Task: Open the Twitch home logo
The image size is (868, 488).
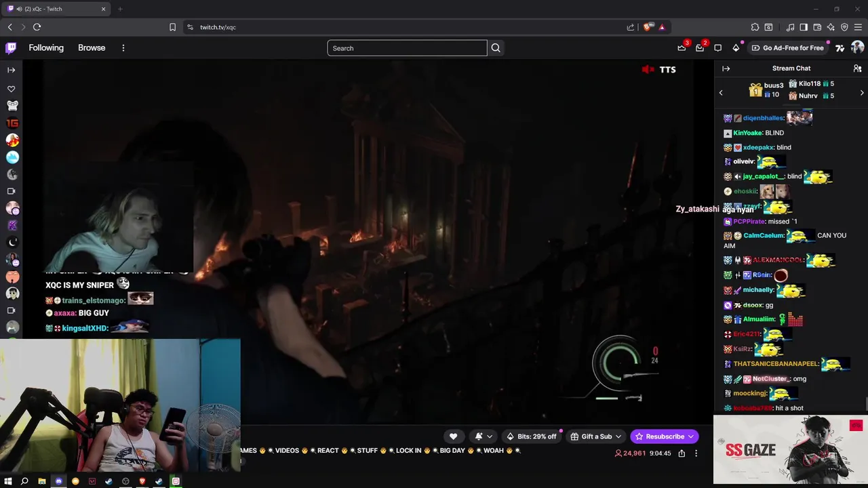Action: 11,48
